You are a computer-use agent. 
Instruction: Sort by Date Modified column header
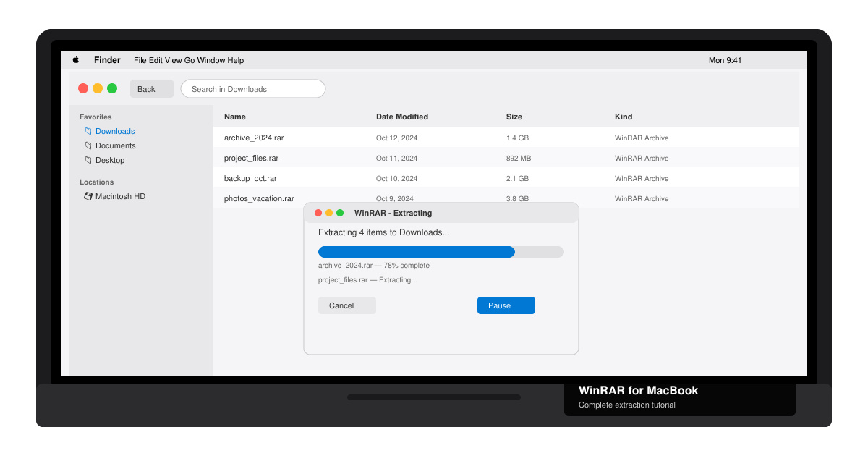(402, 117)
